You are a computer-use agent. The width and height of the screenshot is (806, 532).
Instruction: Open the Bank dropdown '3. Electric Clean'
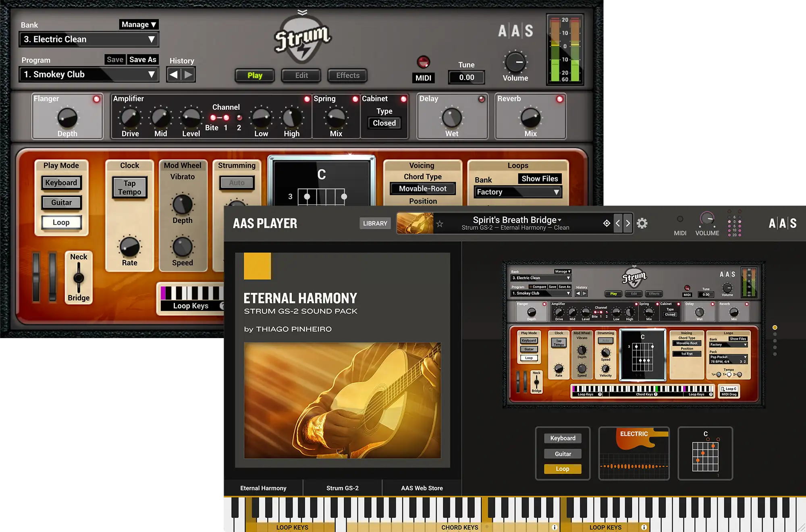89,39
